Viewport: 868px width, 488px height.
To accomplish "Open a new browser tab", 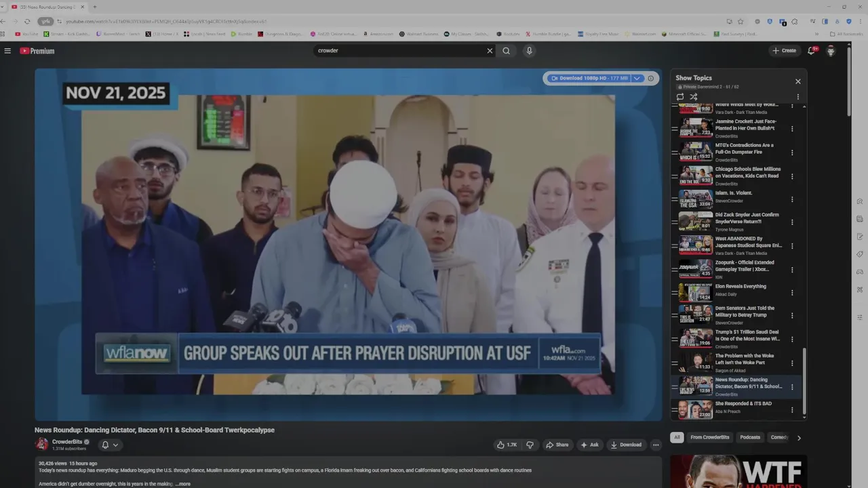I will (94, 7).
